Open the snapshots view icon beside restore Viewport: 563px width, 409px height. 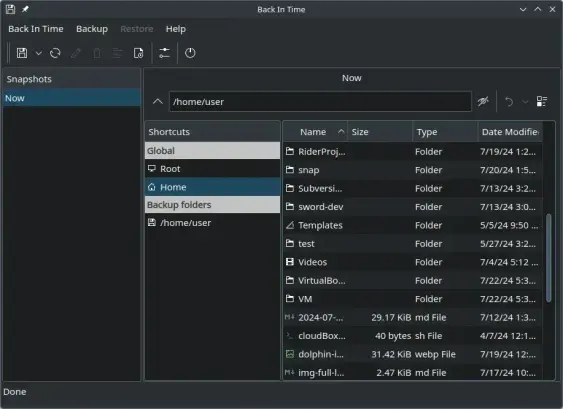point(542,102)
